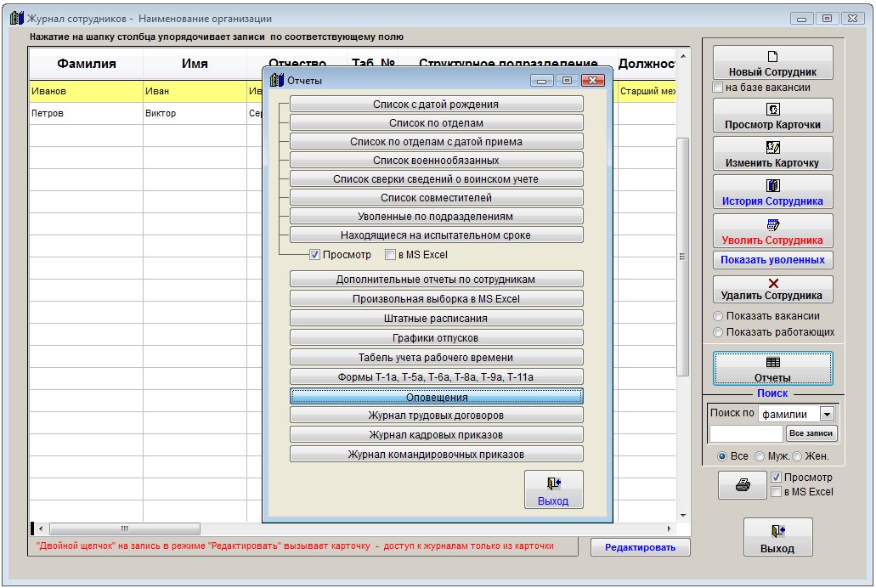Check в MS Excel box next to printer
The width and height of the screenshot is (876, 588).
coord(776,492)
